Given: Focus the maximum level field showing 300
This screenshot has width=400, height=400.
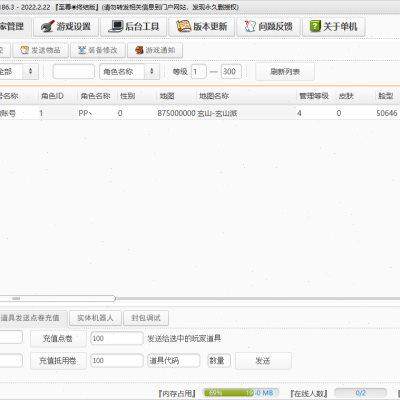Looking at the screenshot, I should pos(231,71).
